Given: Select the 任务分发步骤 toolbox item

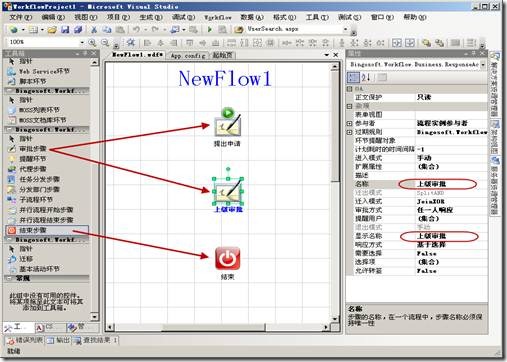Looking at the screenshot, I should click(x=34, y=179).
